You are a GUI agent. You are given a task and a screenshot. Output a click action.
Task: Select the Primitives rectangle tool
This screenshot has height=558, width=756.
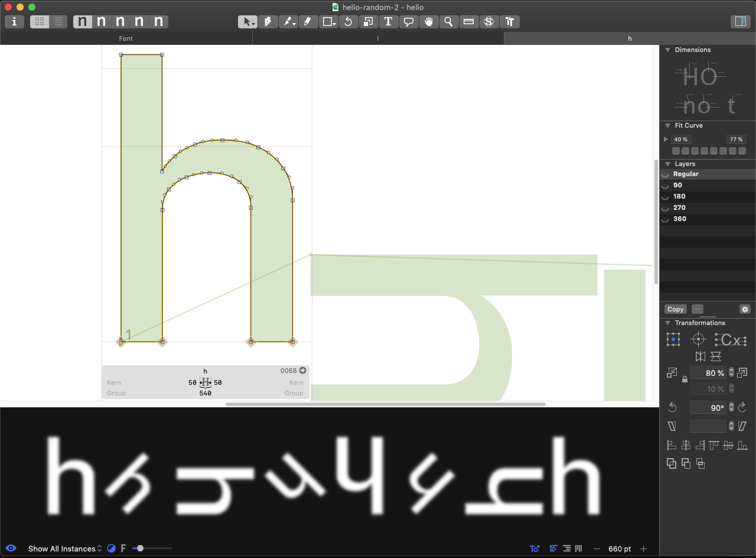click(x=328, y=21)
